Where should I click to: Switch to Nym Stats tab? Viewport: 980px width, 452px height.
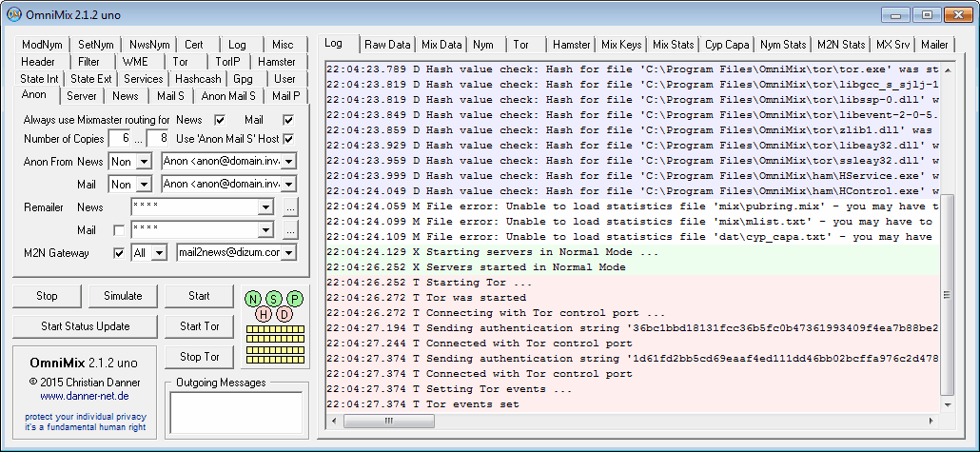pyautogui.click(x=783, y=45)
